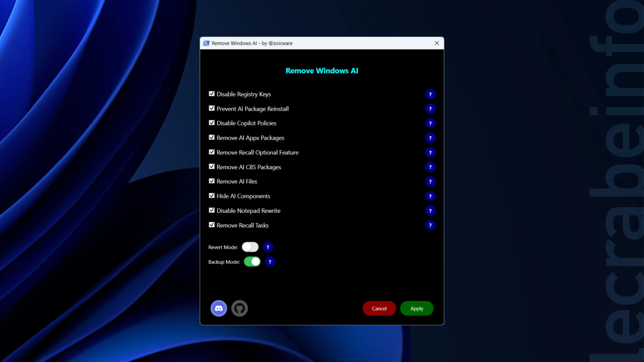Open the Discord link icon
Image resolution: width=644 pixels, height=362 pixels.
[219, 308]
